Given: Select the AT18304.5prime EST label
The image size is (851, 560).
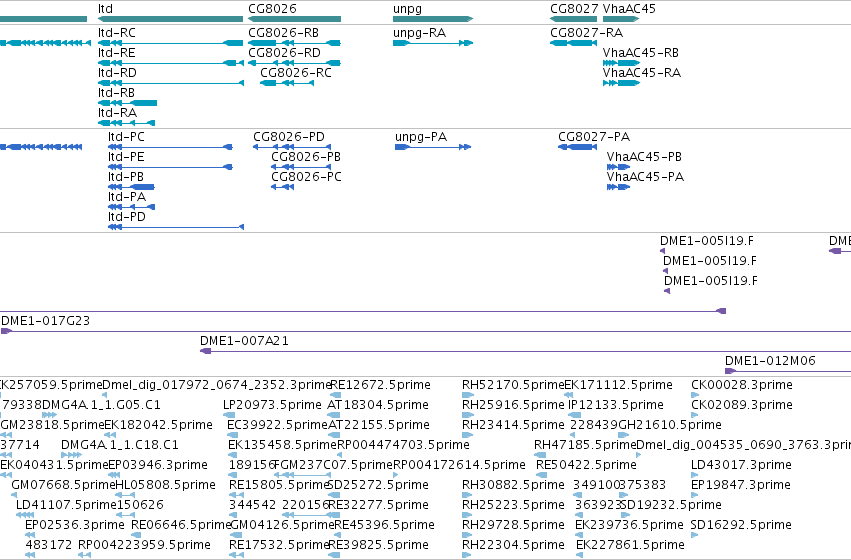Looking at the screenshot, I should (x=378, y=405).
